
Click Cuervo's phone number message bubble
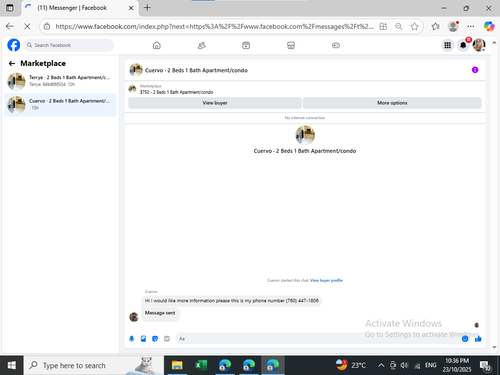coord(231,301)
